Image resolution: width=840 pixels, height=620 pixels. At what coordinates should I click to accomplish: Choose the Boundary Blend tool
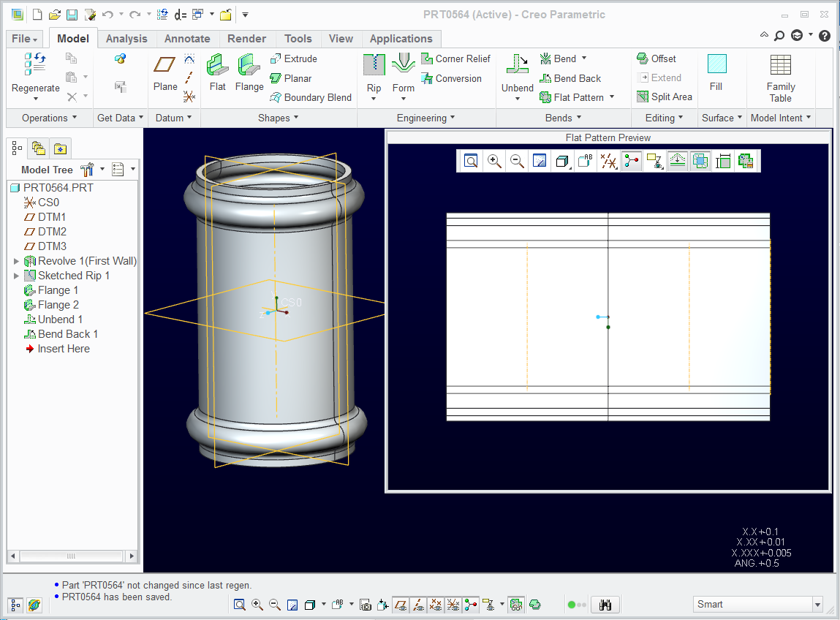[311, 97]
